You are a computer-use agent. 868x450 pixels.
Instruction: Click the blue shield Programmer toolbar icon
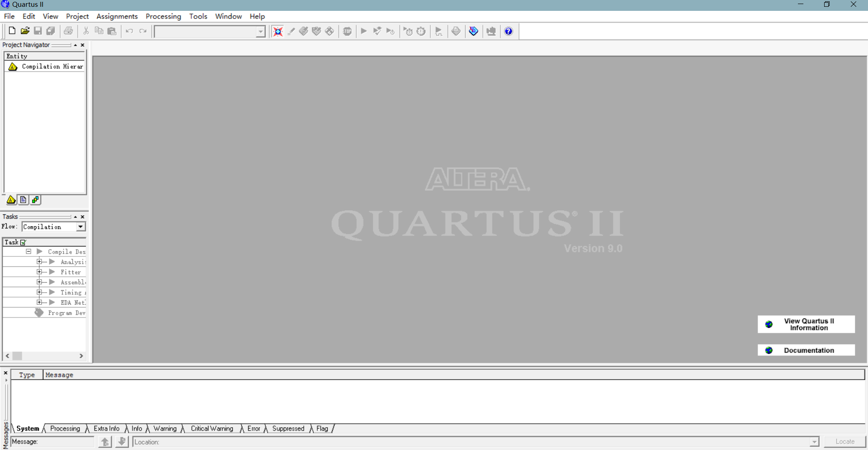click(473, 31)
